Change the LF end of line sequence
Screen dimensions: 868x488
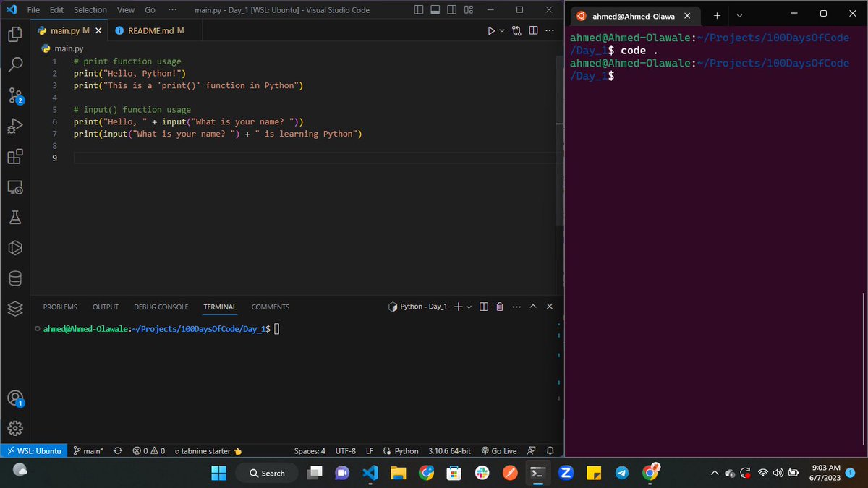(x=369, y=450)
